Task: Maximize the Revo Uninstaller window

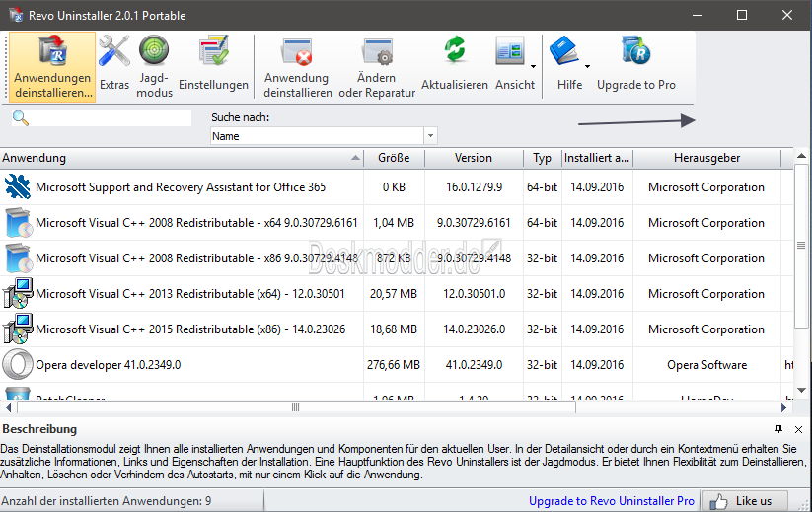Action: (742, 15)
